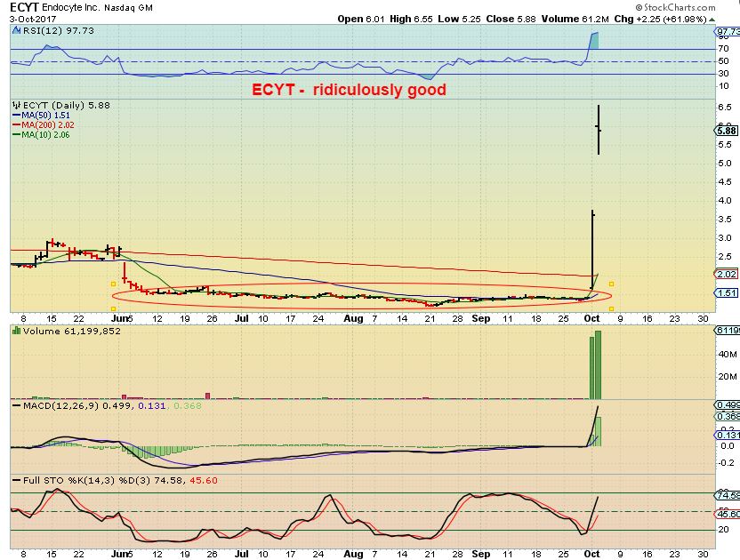The height and width of the screenshot is (560, 740).
Task: Click the chart date 3-Oct-2017
Action: tap(33, 20)
